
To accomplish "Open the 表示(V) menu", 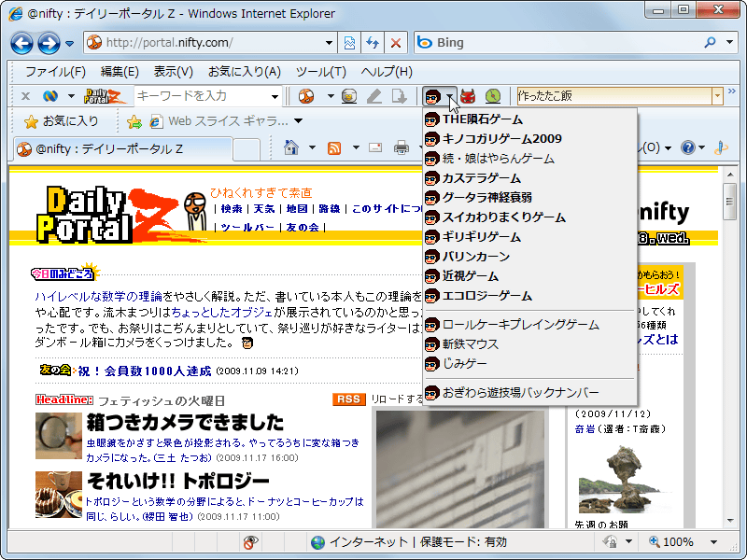I will pos(173,72).
